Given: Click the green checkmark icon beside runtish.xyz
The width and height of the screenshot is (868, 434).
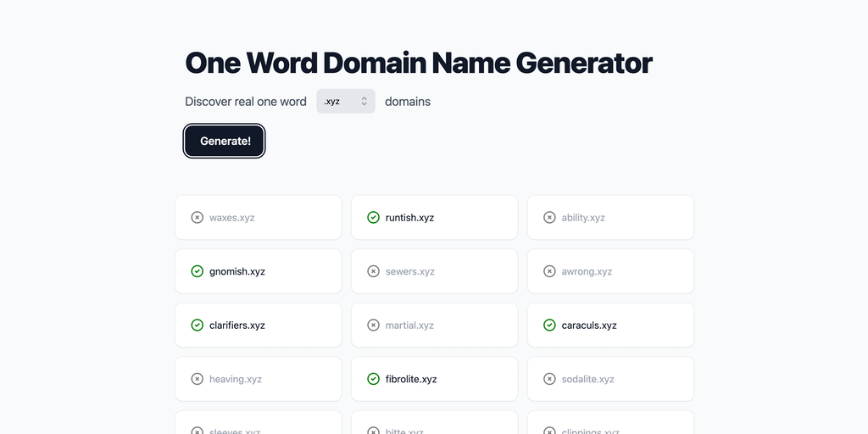Looking at the screenshot, I should 373,218.
